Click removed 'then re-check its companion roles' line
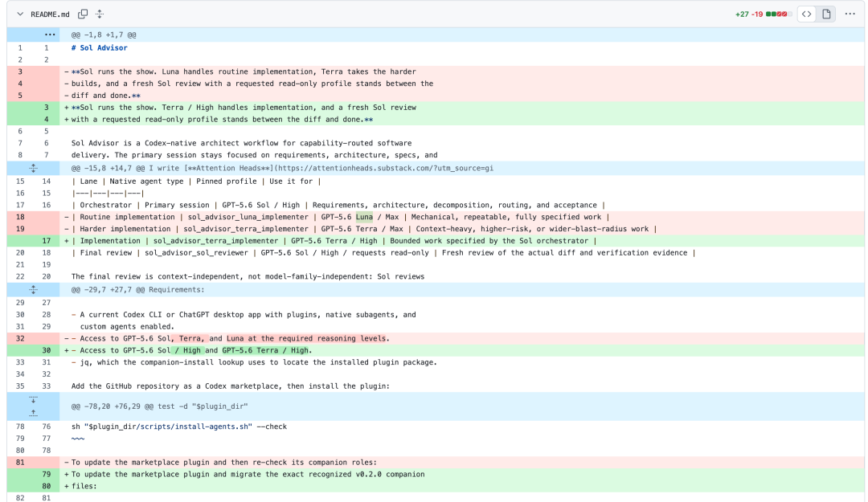 (x=223, y=463)
